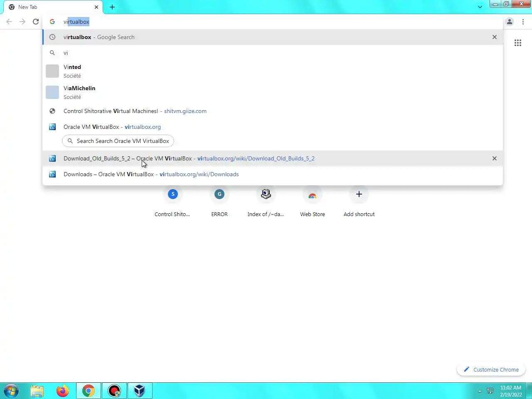Click the Google icon in the address bar
Viewport: 532px width, 399px height.
pyautogui.click(x=52, y=22)
